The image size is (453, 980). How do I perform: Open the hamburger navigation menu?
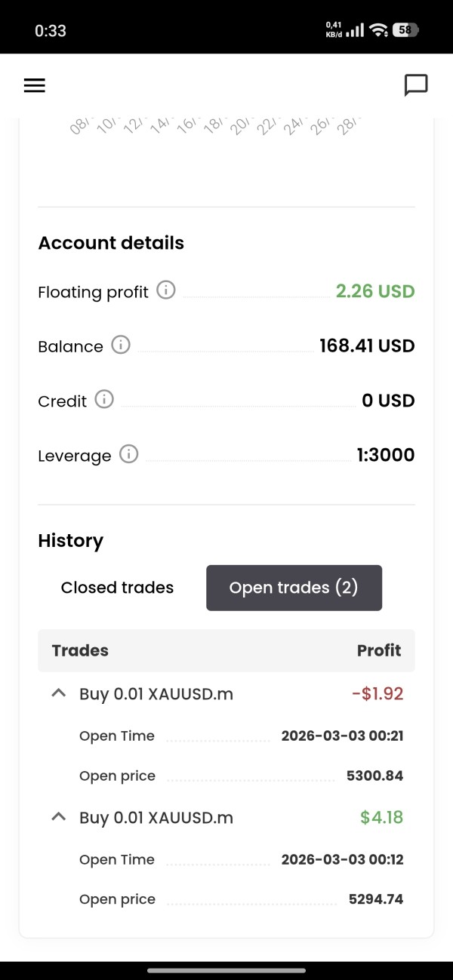click(35, 85)
